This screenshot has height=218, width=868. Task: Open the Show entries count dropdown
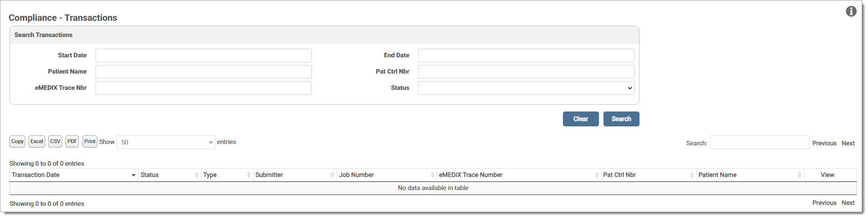tap(165, 142)
